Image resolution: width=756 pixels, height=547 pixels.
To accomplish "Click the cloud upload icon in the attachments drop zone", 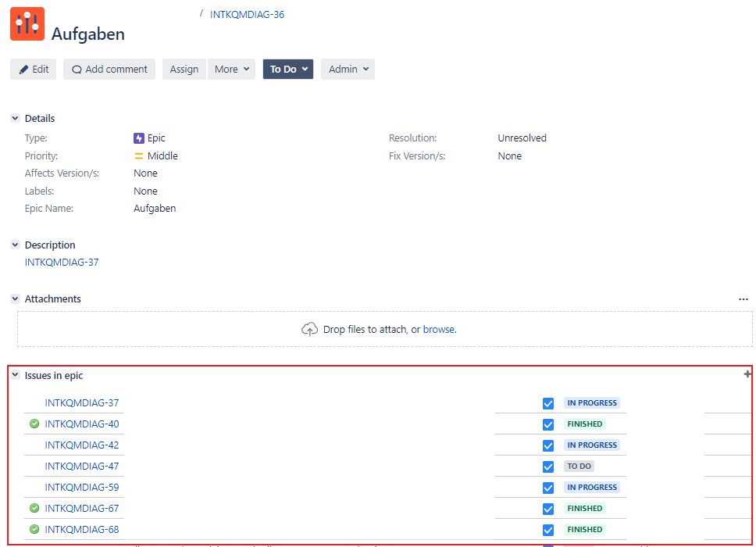I will coord(309,329).
